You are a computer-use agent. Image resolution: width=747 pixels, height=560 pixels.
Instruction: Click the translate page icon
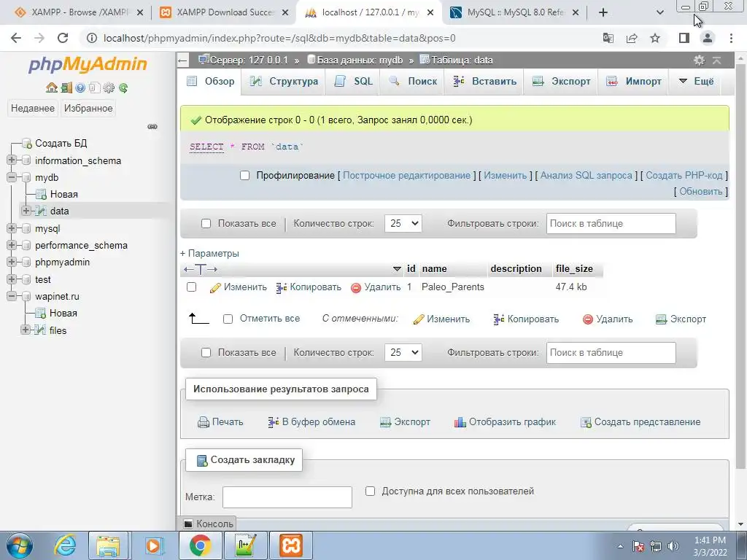pyautogui.click(x=608, y=38)
